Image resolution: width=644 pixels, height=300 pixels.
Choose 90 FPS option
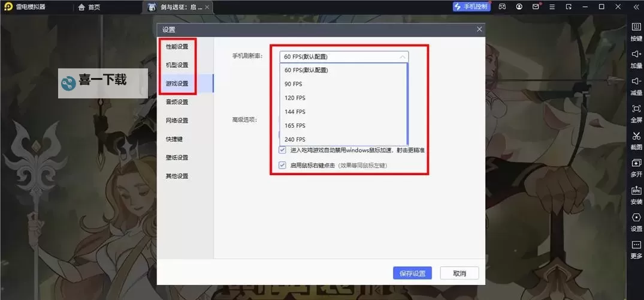coord(343,84)
